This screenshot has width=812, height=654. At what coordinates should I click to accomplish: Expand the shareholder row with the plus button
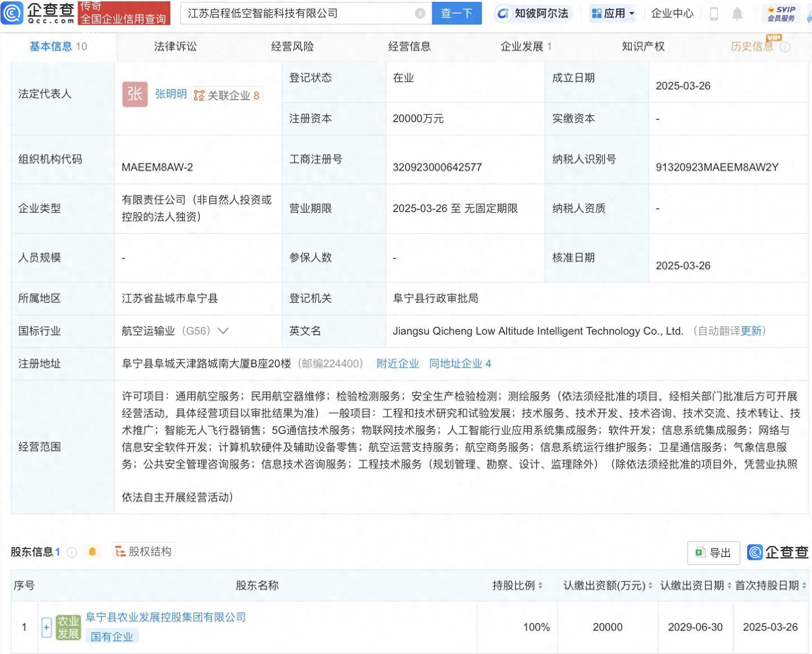(47, 627)
